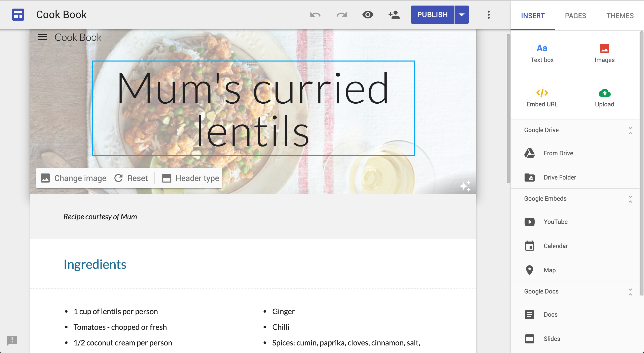Click 'Tomatoes - chopped or fresh' item
Screen dimensions: 644x353
(x=120, y=327)
